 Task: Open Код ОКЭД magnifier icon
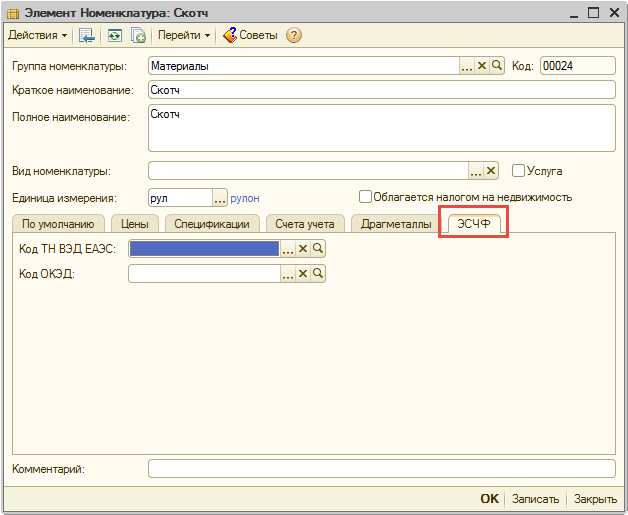[x=318, y=274]
